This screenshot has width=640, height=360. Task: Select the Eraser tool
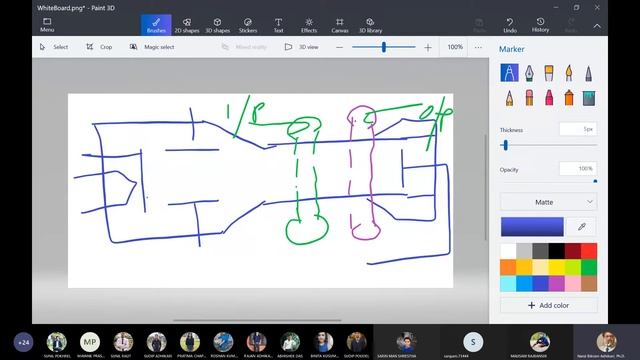pos(529,98)
